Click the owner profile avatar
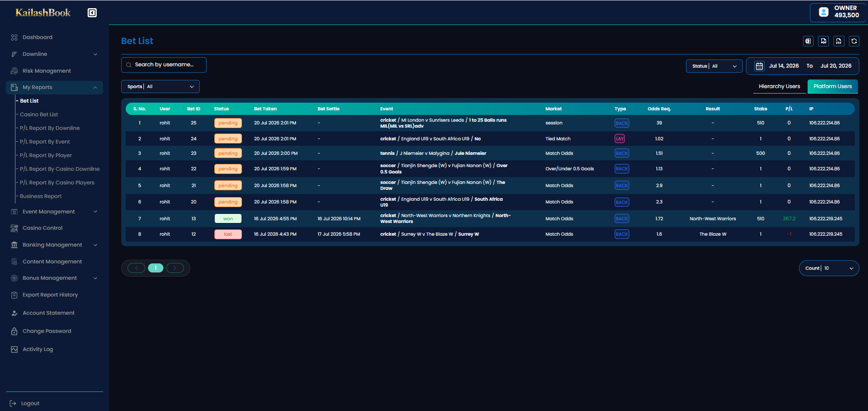 point(824,12)
